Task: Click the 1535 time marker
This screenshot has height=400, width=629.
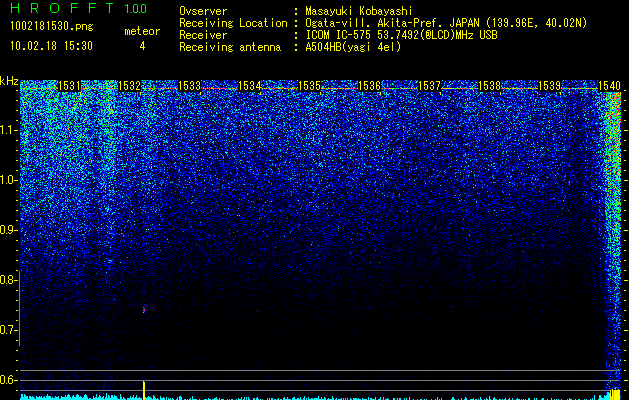Action: click(310, 86)
